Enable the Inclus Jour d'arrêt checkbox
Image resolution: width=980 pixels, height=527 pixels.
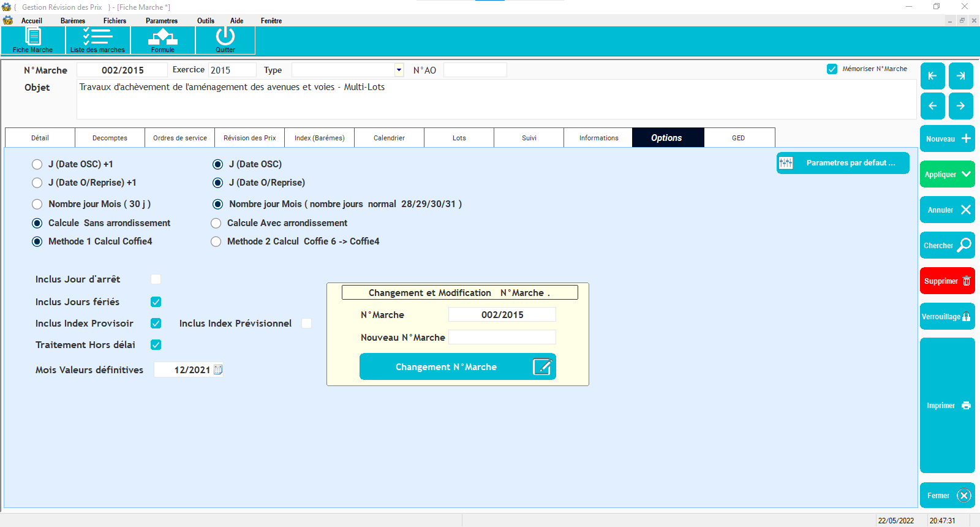coord(156,279)
